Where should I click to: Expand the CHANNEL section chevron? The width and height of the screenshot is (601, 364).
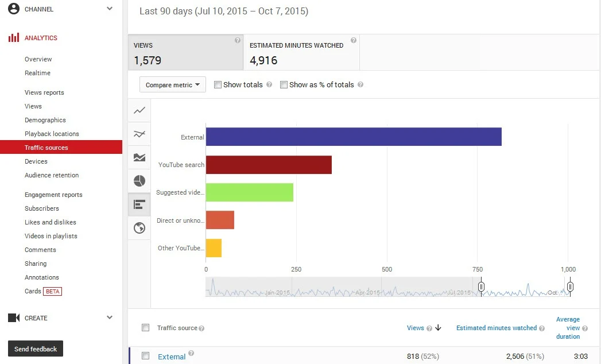110,9
